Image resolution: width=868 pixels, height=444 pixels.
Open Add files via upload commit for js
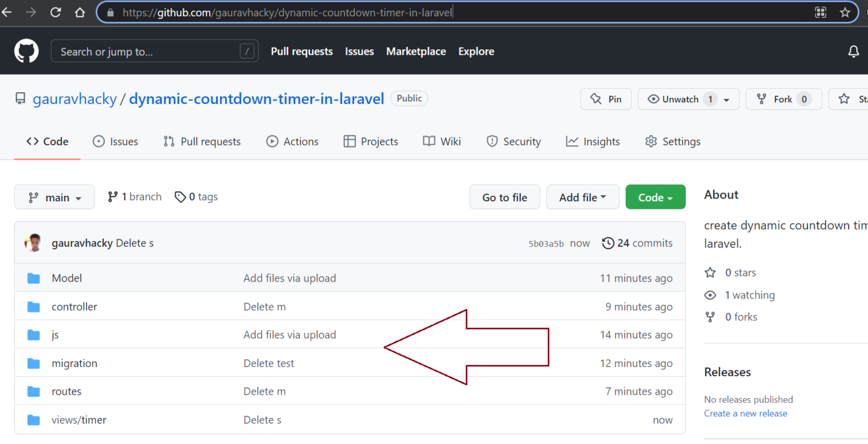[289, 335]
